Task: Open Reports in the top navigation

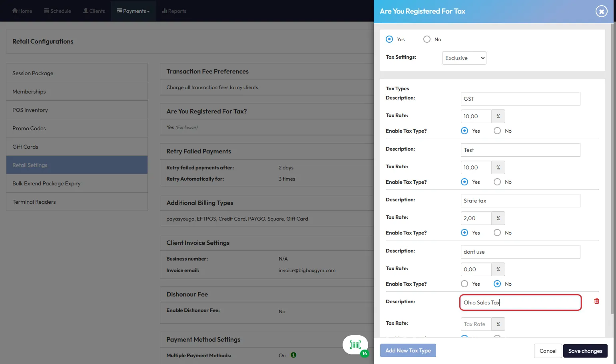Action: click(x=174, y=11)
